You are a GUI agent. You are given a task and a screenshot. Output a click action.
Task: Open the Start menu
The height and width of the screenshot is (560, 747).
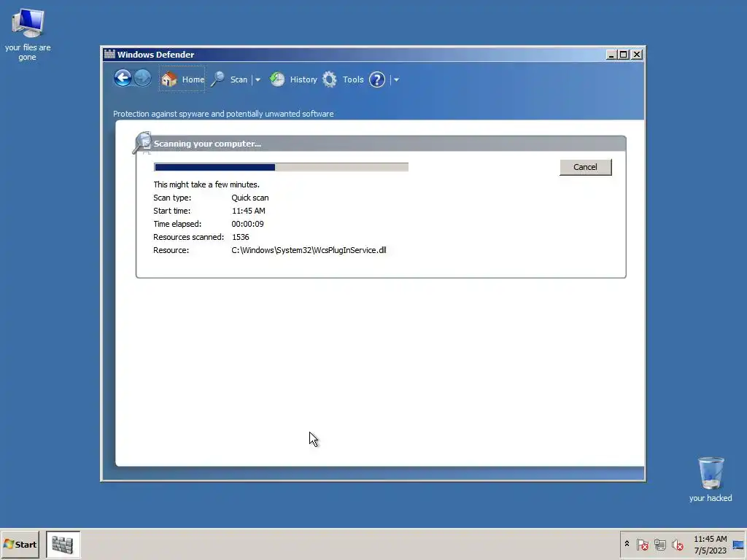20,544
